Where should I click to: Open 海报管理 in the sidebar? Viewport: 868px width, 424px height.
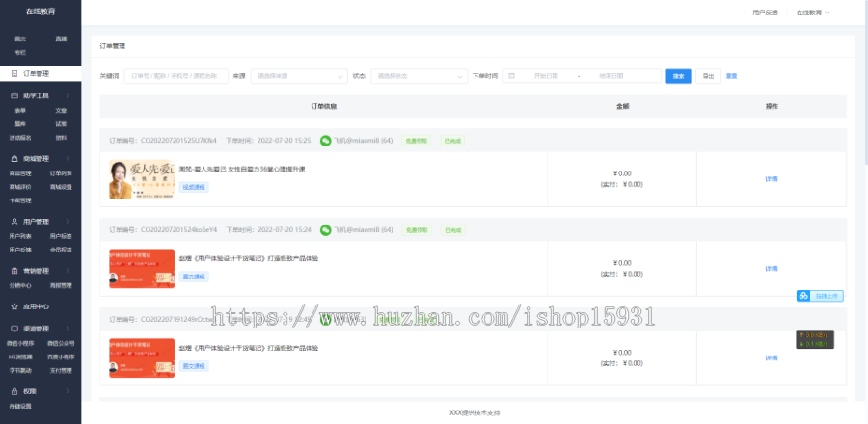61,286
